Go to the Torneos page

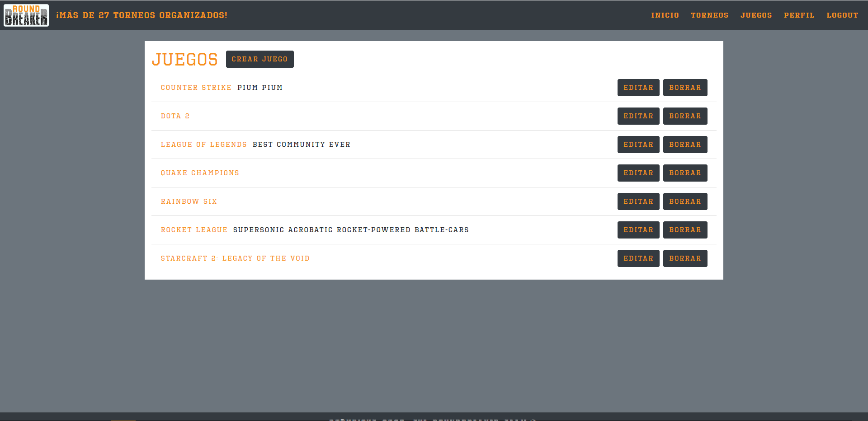pos(710,15)
